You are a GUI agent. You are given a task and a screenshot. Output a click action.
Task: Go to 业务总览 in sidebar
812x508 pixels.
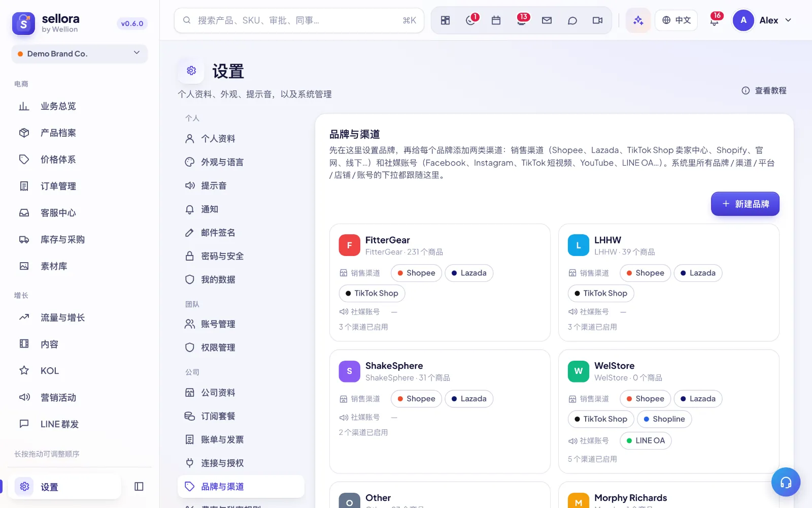point(80,106)
